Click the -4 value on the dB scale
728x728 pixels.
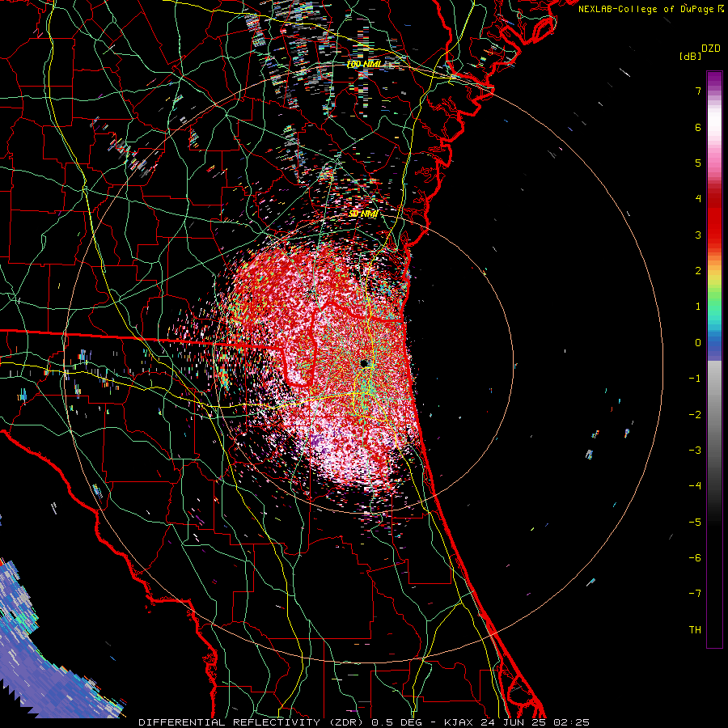click(x=695, y=486)
